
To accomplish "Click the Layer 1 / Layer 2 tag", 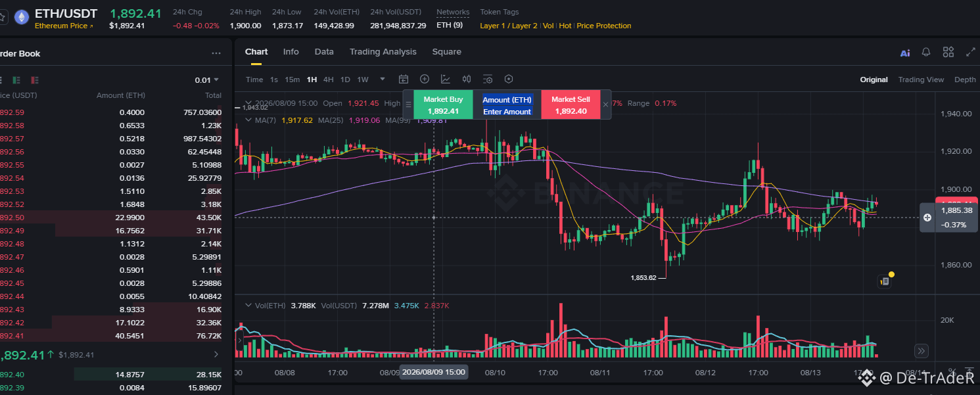I will click(509, 26).
